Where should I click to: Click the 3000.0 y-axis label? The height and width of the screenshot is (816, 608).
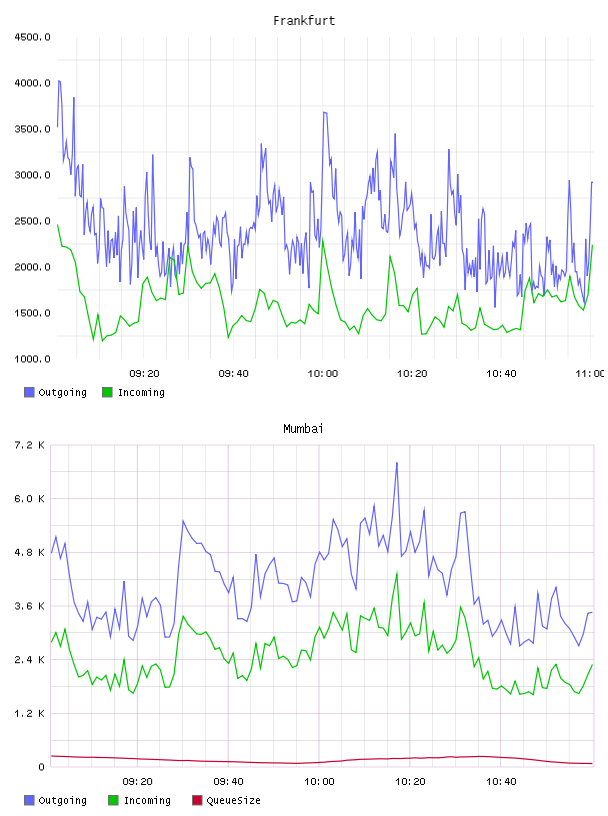click(32, 175)
